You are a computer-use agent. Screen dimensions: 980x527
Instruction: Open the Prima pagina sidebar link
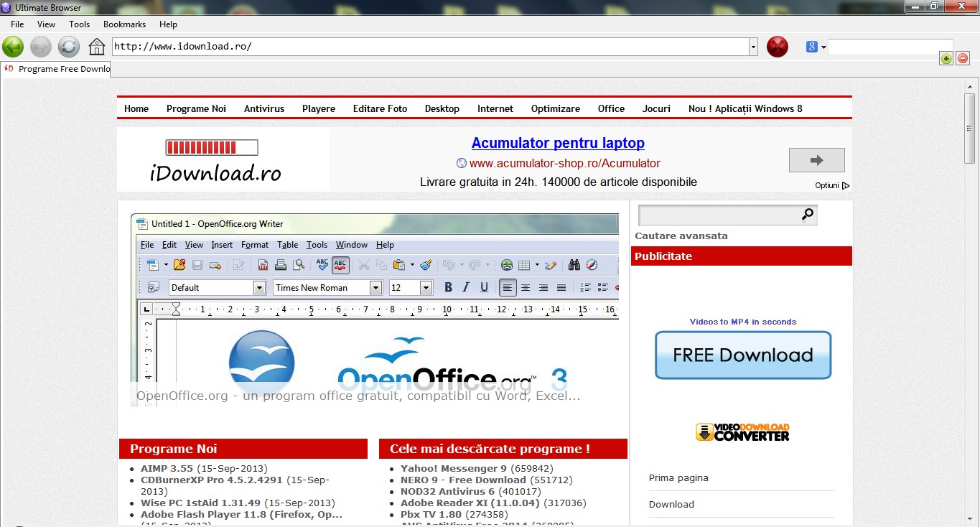(678, 477)
